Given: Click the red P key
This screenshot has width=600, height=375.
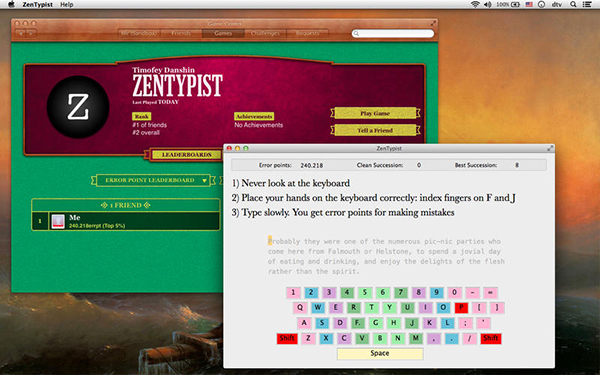Looking at the screenshot, I should point(461,308).
